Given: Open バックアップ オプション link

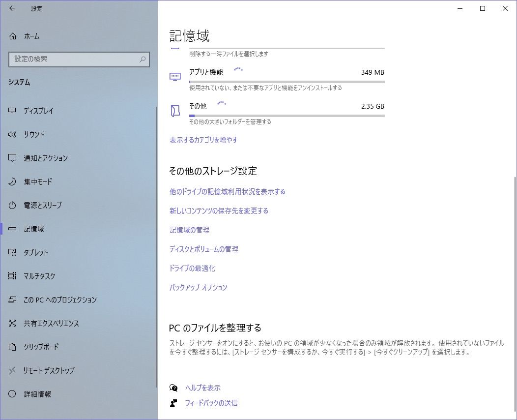Looking at the screenshot, I should [x=198, y=287].
